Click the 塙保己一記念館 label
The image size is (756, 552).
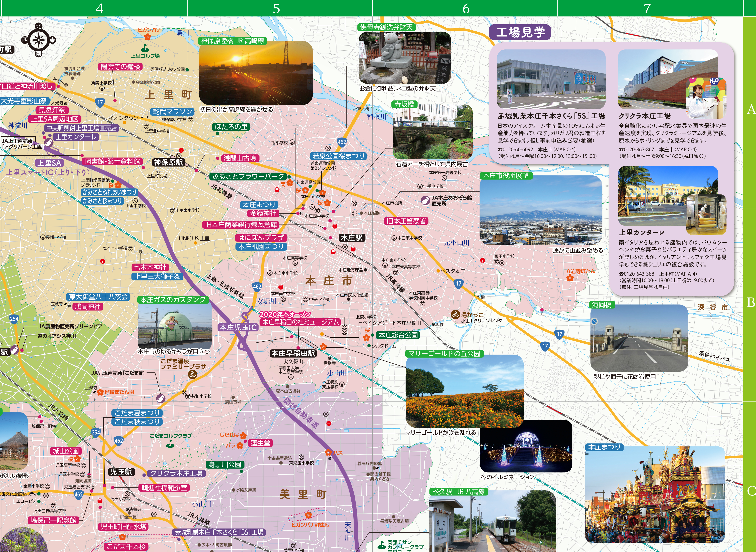[x=53, y=520]
